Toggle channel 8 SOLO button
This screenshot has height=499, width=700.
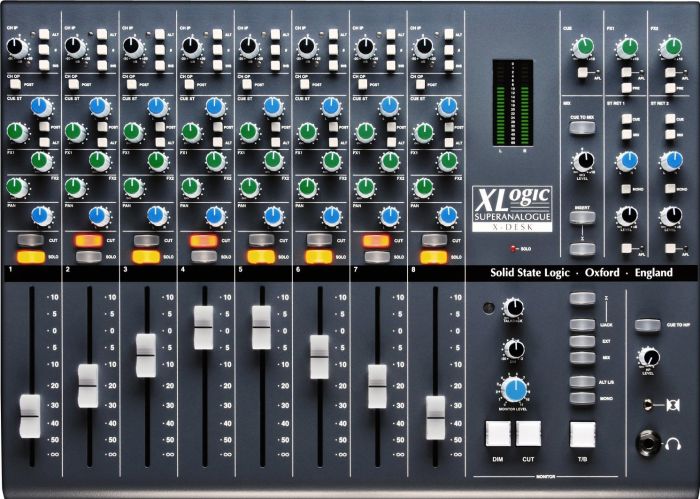point(434,257)
